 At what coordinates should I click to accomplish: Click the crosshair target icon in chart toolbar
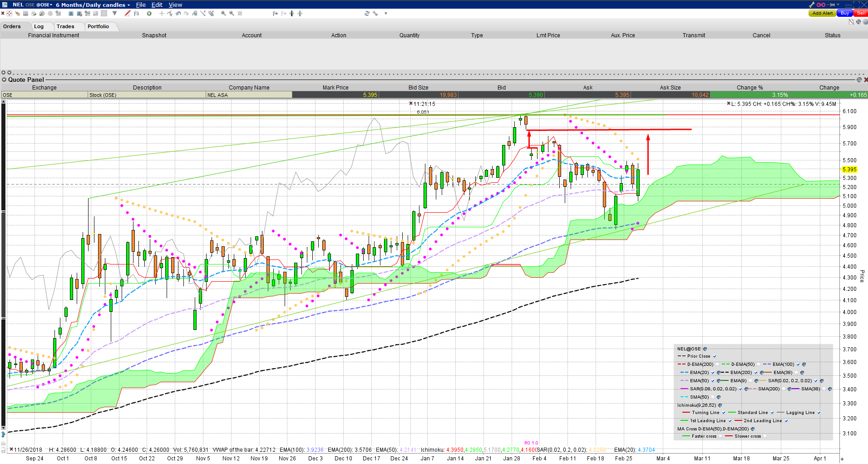point(9,13)
